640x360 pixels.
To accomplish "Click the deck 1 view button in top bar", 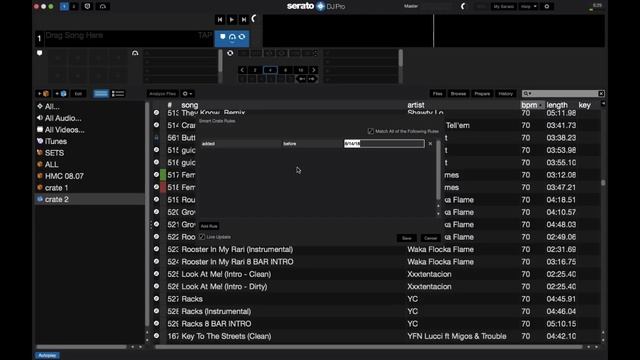I will coord(64,7).
